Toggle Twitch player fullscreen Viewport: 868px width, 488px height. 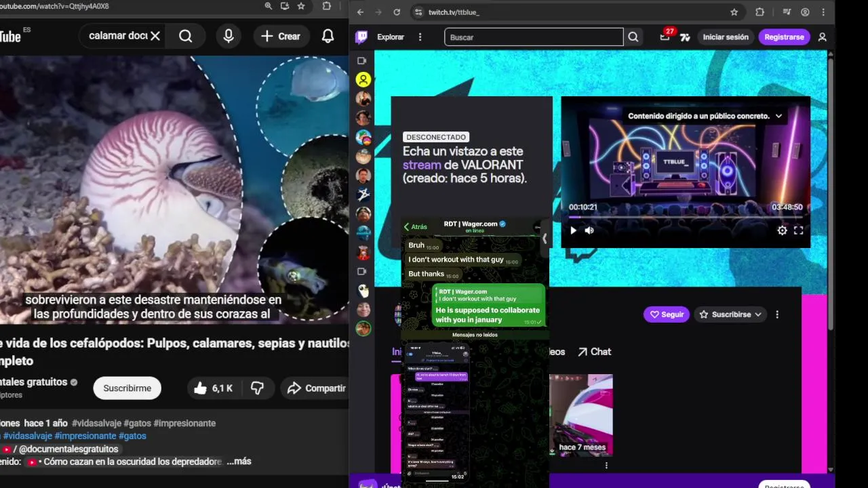coord(798,230)
